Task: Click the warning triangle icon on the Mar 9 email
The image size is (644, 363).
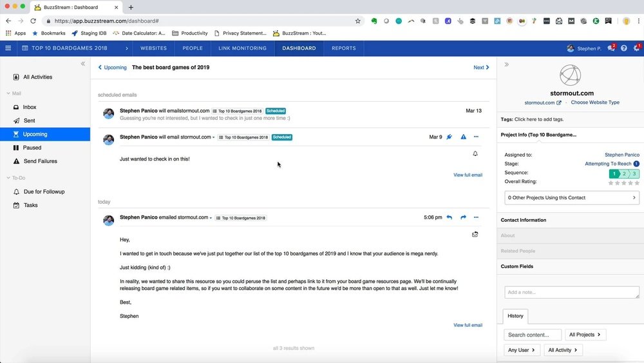Action: (x=463, y=137)
